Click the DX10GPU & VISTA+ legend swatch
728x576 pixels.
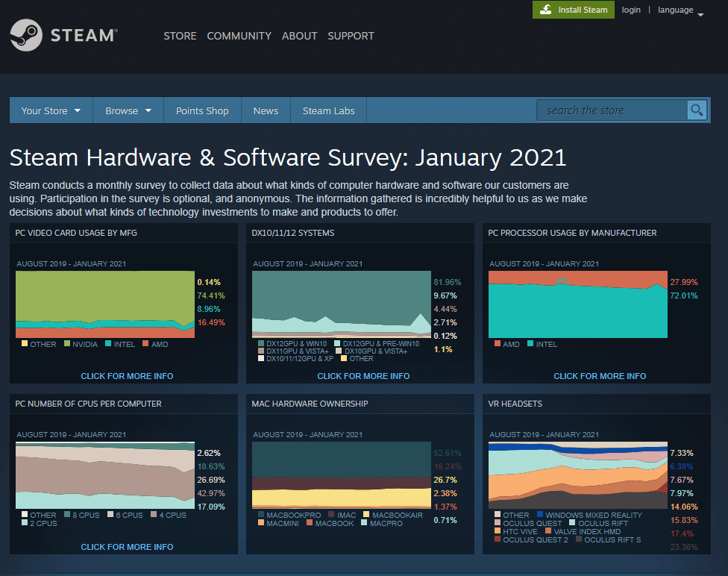pyautogui.click(x=339, y=351)
